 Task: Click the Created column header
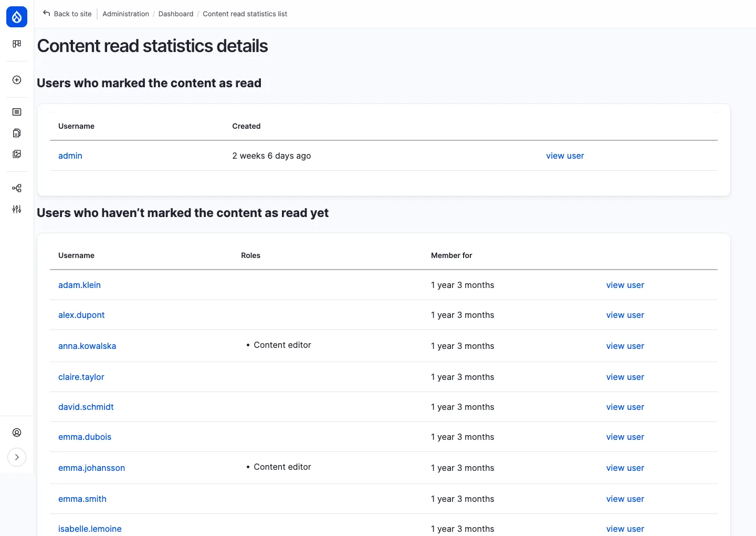point(246,126)
